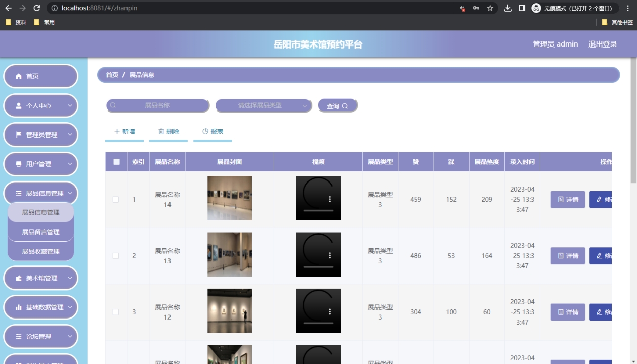The width and height of the screenshot is (637, 364).
Task: Open the password key icon
Action: 476,8
